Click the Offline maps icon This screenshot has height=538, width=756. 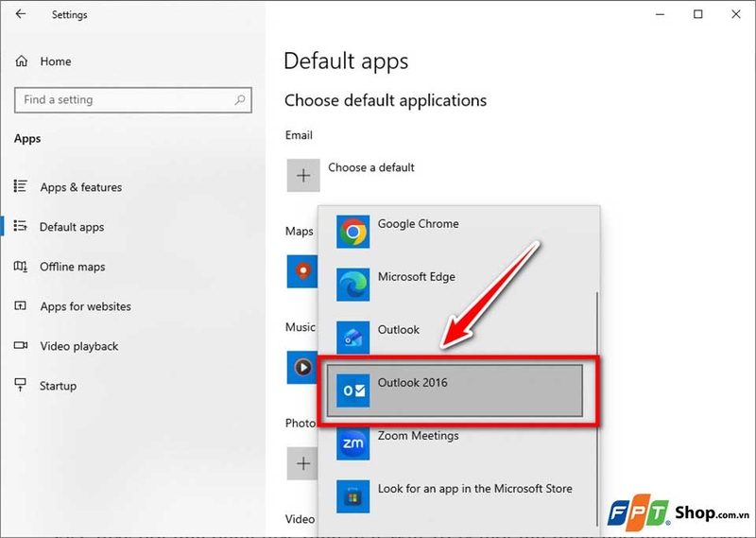click(20, 266)
